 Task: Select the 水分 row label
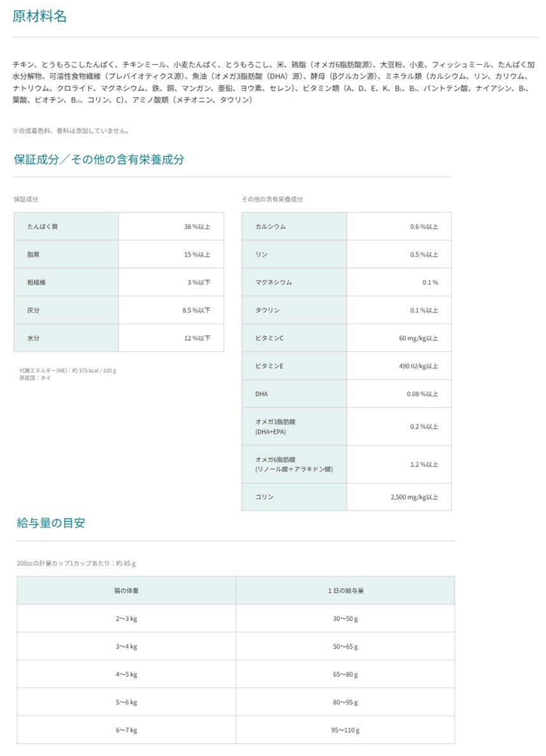[x=34, y=338]
